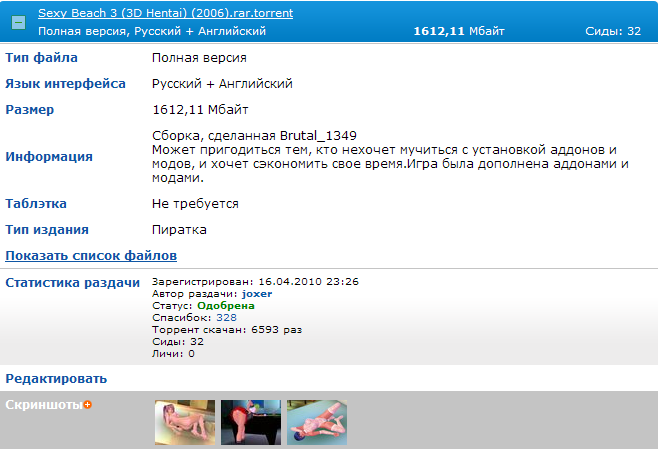
Task: Collapse the torrent block with the minus icon
Action: [x=18, y=22]
